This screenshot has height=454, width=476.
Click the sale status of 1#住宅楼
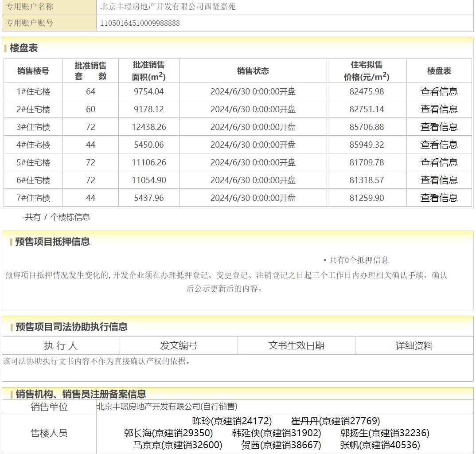click(253, 91)
